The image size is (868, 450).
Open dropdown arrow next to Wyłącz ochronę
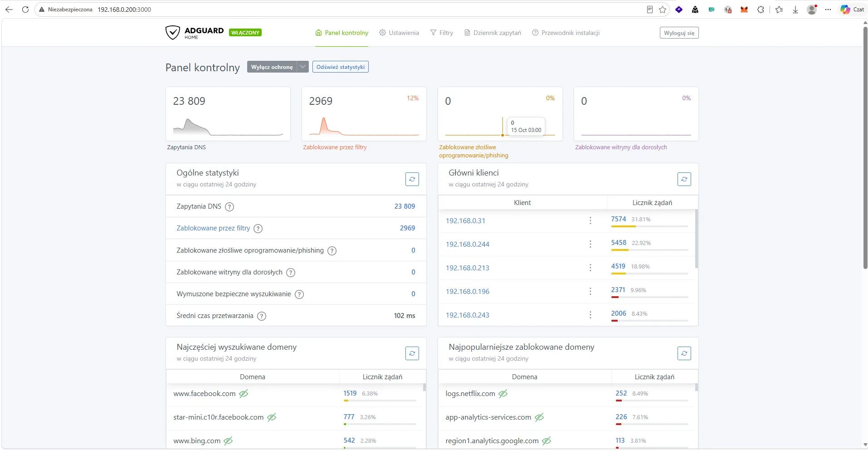click(302, 67)
